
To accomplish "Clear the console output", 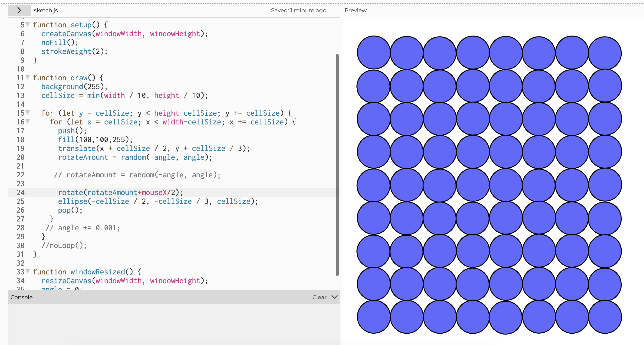I will (x=319, y=297).
